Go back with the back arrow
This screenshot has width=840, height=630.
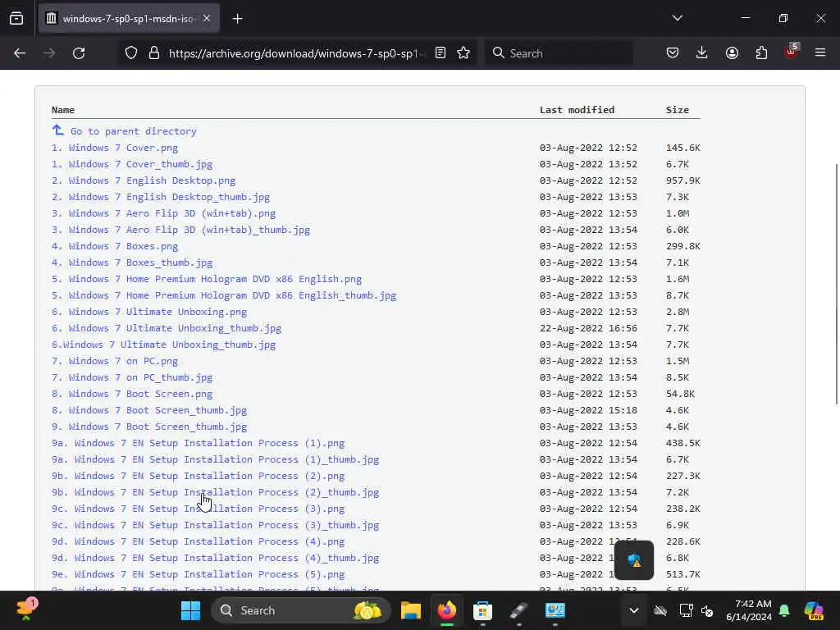[20, 53]
